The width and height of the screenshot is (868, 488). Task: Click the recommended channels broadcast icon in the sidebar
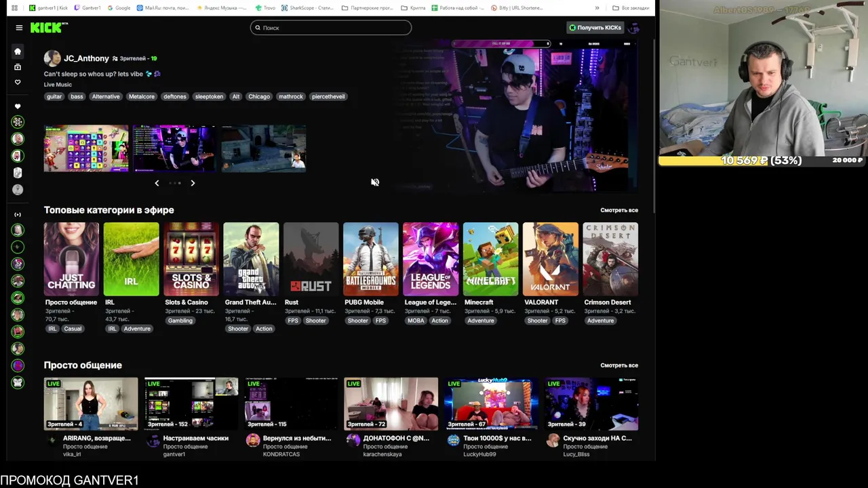(18, 215)
